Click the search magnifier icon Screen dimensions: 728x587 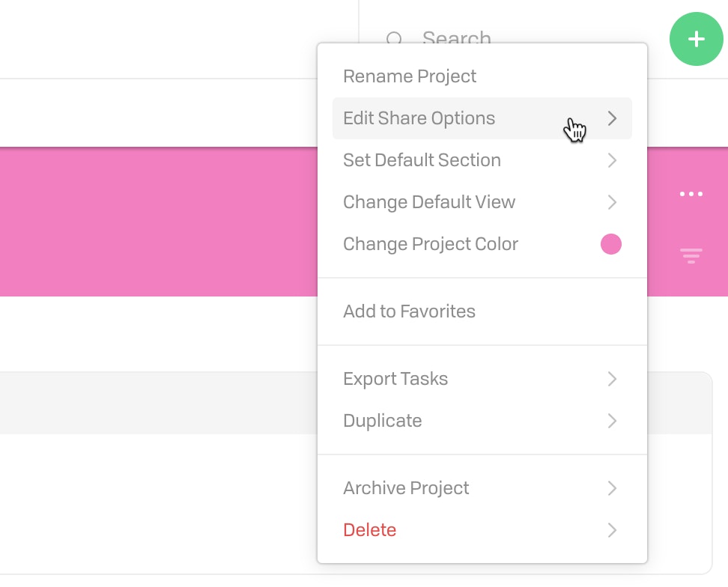(x=394, y=38)
